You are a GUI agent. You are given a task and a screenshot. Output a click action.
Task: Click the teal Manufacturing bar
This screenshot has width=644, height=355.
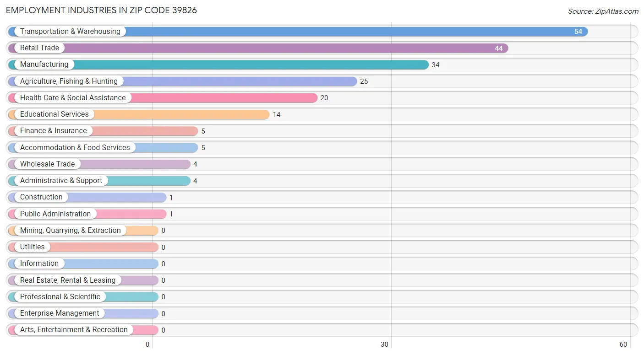(x=218, y=65)
